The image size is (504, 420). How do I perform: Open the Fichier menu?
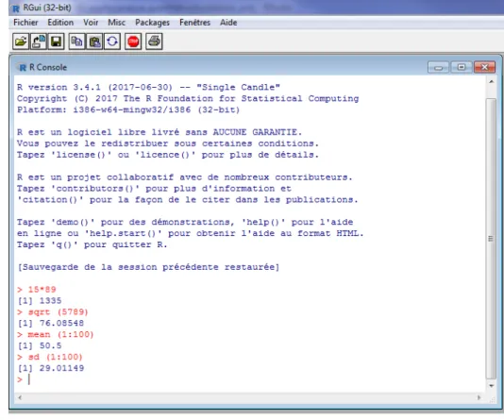tap(25, 23)
